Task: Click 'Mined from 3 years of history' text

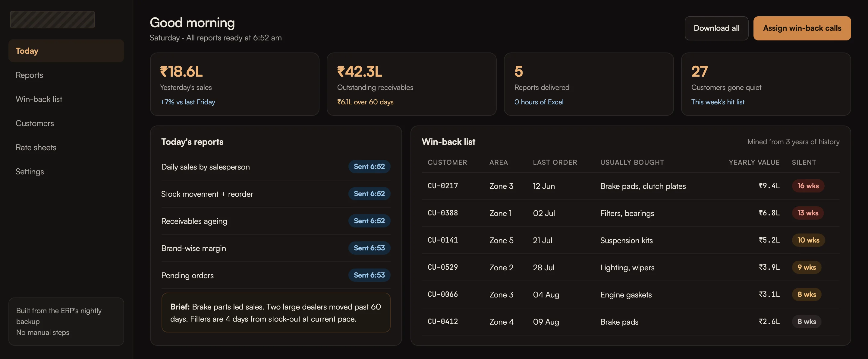Action: tap(793, 142)
